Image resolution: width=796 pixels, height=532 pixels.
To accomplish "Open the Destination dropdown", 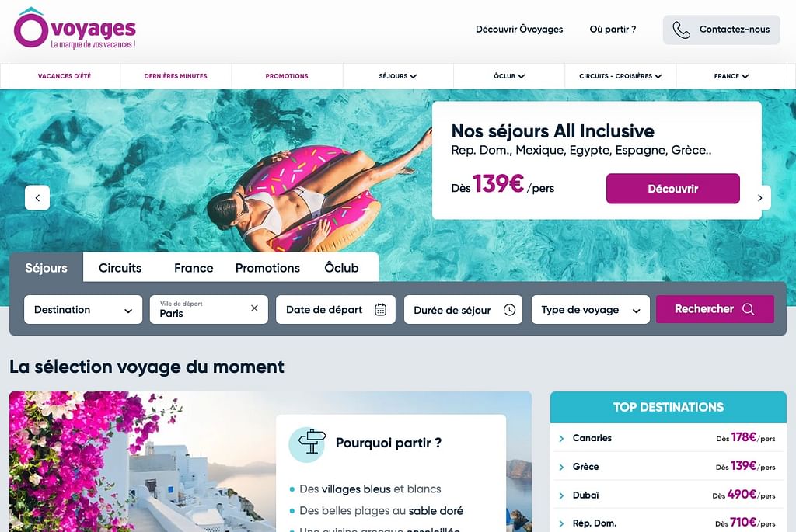I will [x=83, y=309].
